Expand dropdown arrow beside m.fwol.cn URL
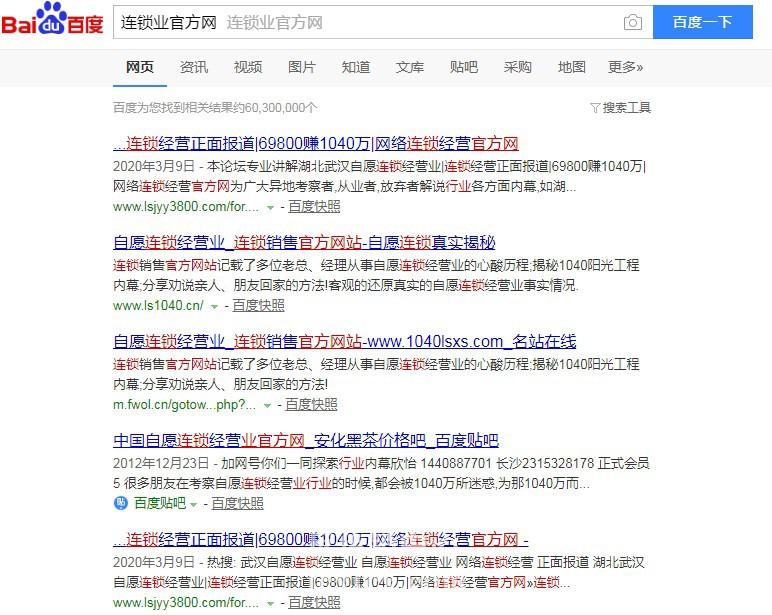Image resolution: width=772 pixels, height=615 pixels. coord(267,406)
